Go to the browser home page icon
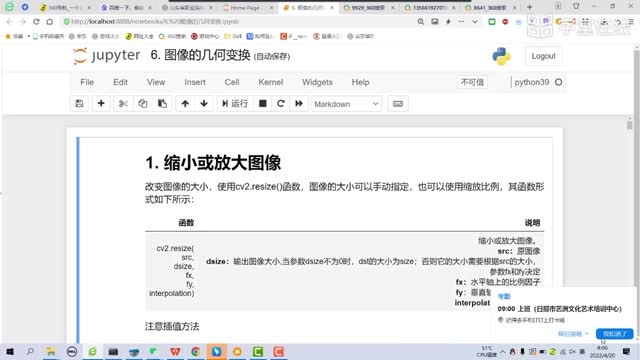 click(50, 22)
